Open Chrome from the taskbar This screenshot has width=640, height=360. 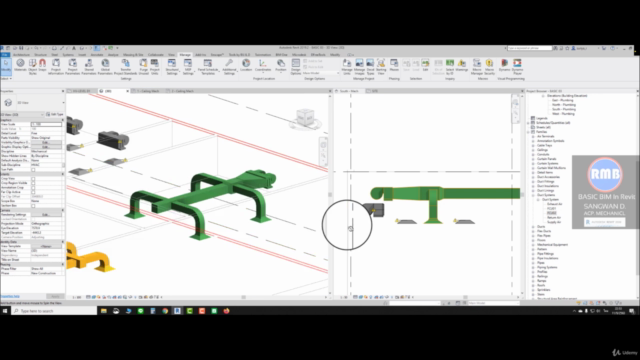[165, 311]
